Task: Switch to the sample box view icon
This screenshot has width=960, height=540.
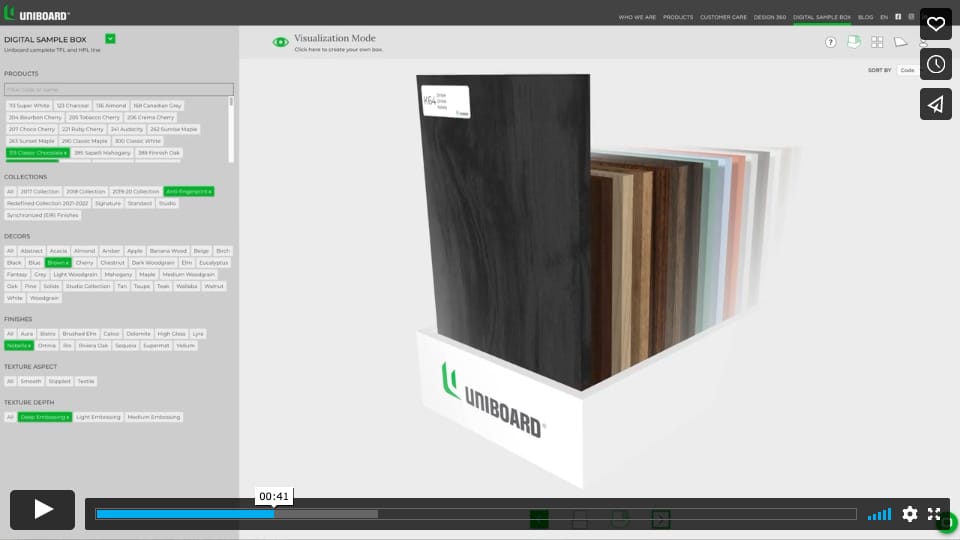Action: click(853, 42)
